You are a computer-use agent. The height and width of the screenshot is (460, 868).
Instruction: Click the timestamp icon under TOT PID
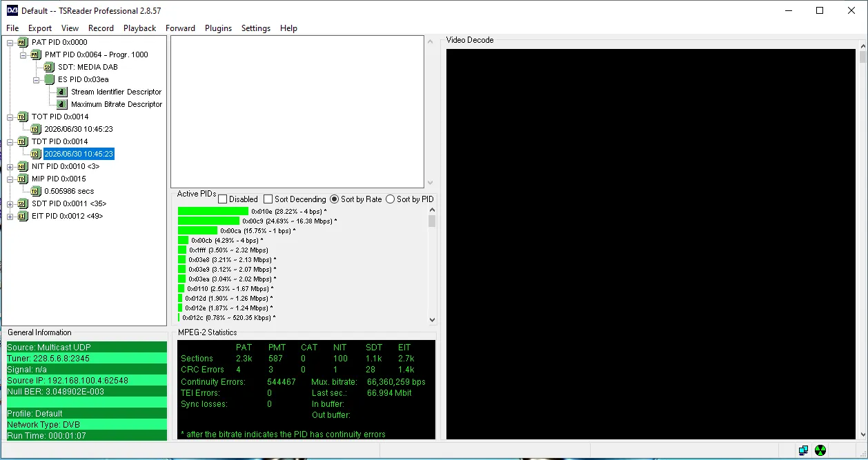36,129
